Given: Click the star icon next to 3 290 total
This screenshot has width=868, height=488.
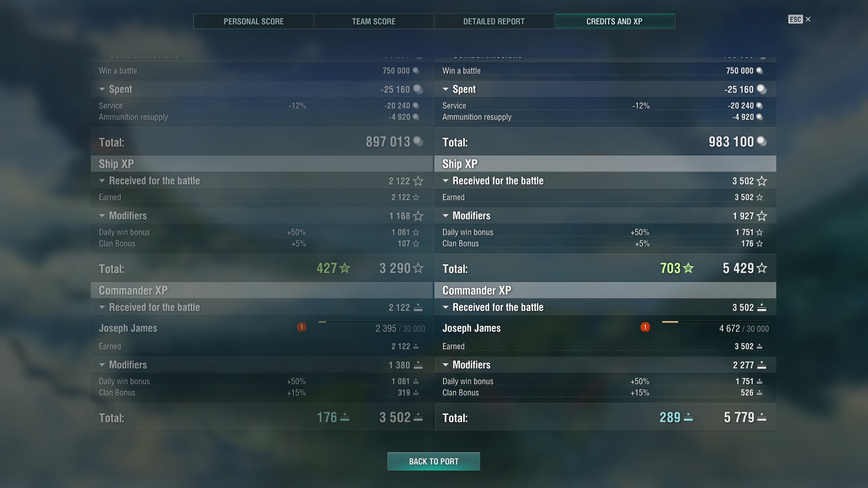Looking at the screenshot, I should 418,268.
